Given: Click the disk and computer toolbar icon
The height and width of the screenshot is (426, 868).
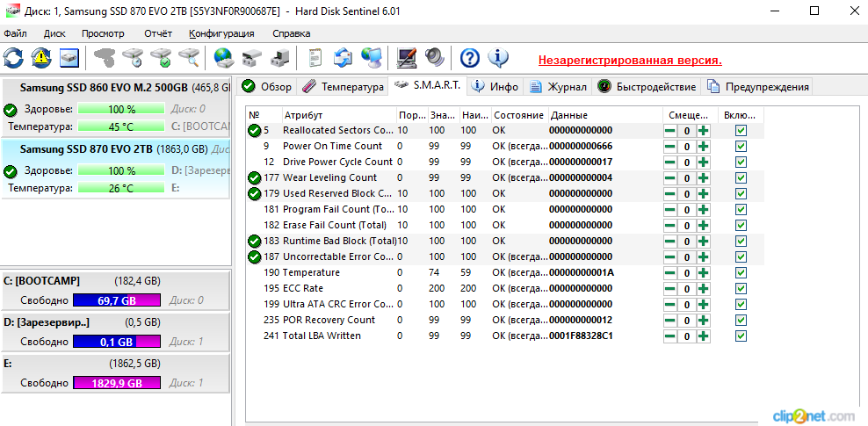Looking at the screenshot, I should [279, 58].
